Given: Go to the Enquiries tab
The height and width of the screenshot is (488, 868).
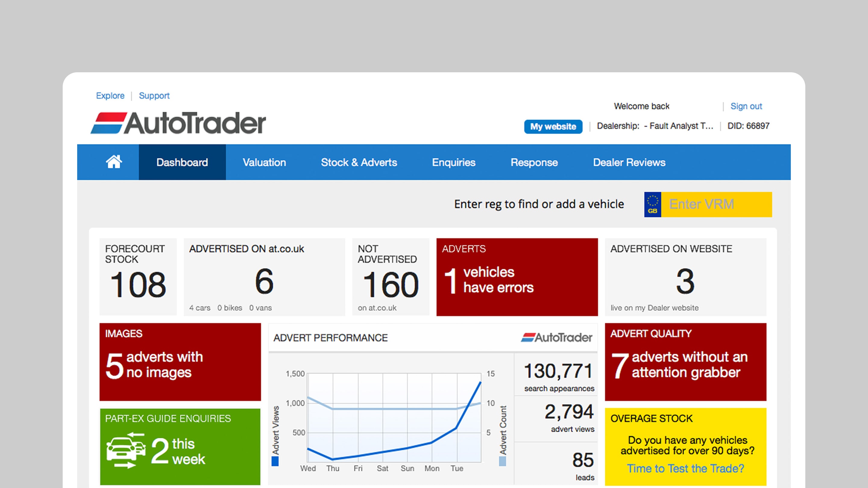Looking at the screenshot, I should tap(454, 162).
